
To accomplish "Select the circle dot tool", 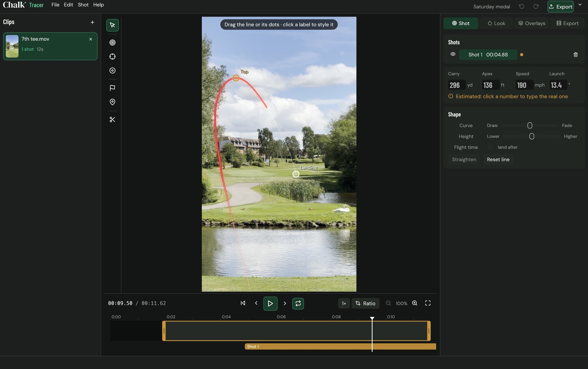I will click(112, 71).
